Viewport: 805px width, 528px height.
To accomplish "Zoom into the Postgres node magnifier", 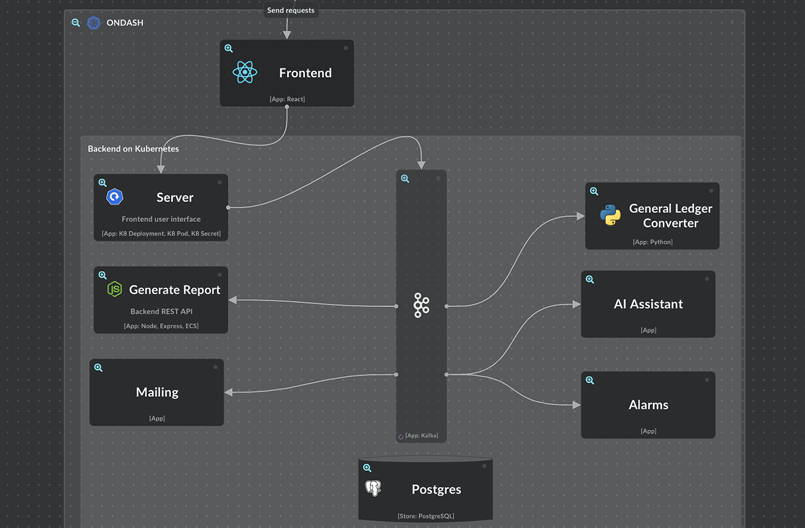I will [367, 468].
